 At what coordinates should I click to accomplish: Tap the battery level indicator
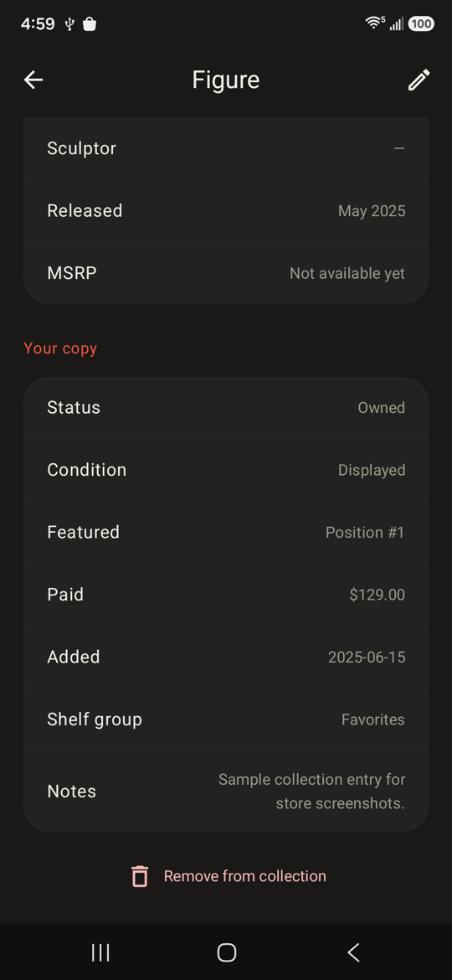click(421, 23)
